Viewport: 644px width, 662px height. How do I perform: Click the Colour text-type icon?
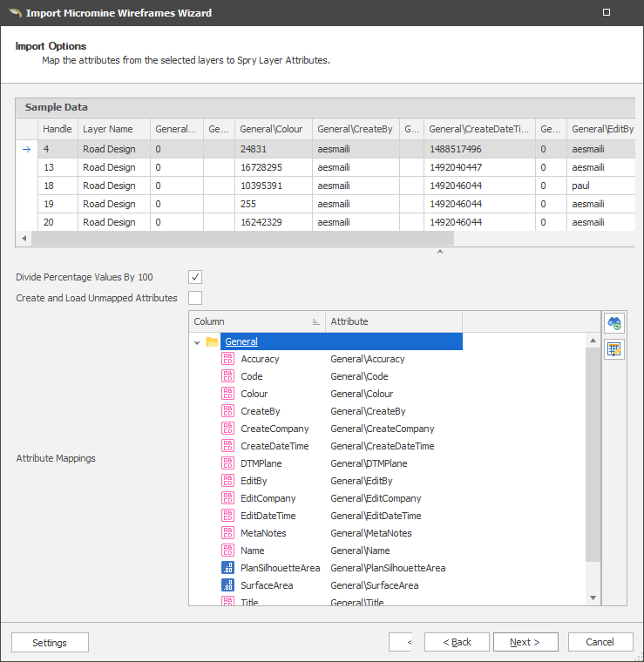[227, 394]
